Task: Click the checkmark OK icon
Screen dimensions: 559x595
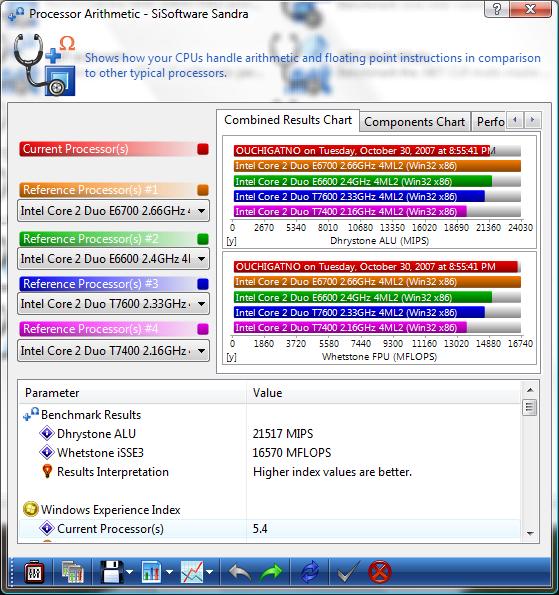Action: [348, 572]
